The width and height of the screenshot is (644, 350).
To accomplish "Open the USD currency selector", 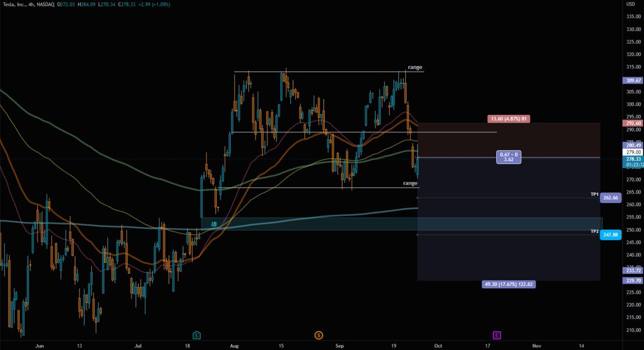I will tap(631, 4).
